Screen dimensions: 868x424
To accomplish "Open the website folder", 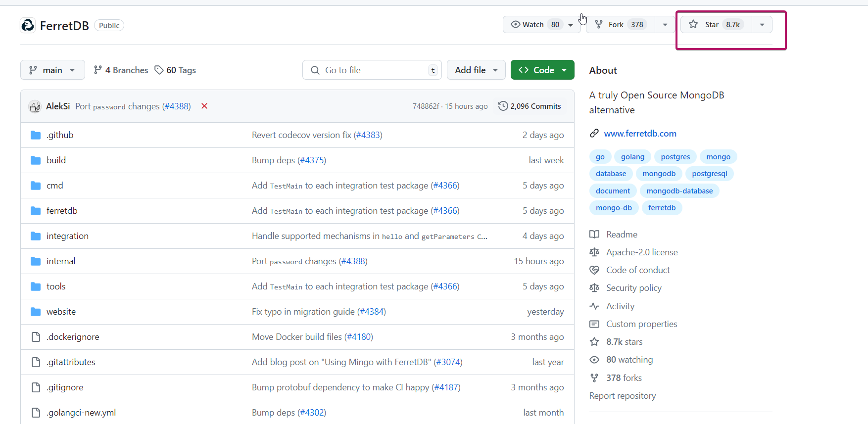I will pyautogui.click(x=61, y=312).
